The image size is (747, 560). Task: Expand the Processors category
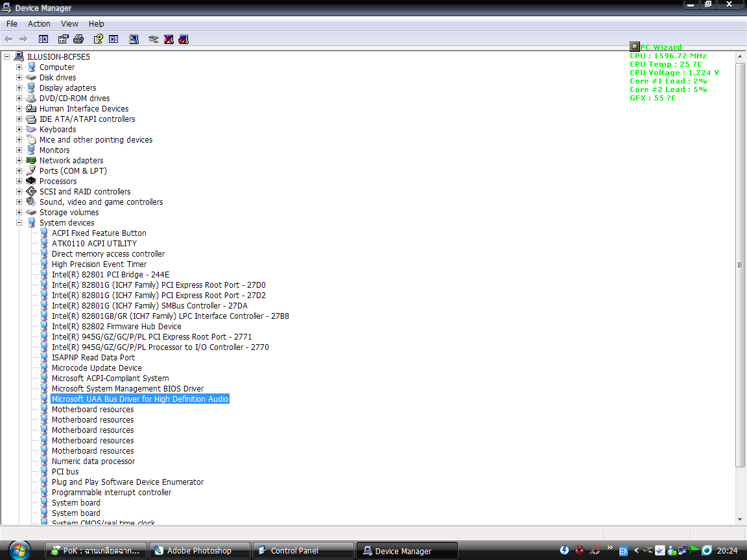click(x=19, y=181)
